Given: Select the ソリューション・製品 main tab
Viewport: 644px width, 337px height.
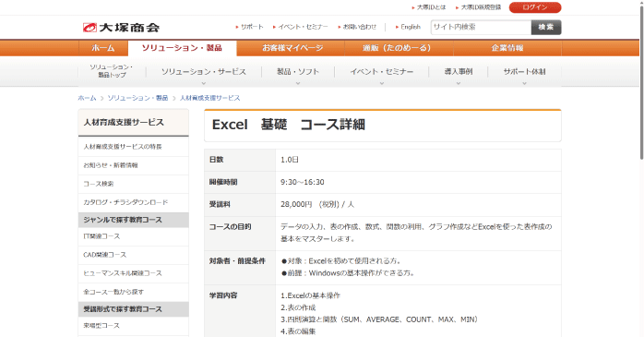Looking at the screenshot, I should click(x=183, y=48).
